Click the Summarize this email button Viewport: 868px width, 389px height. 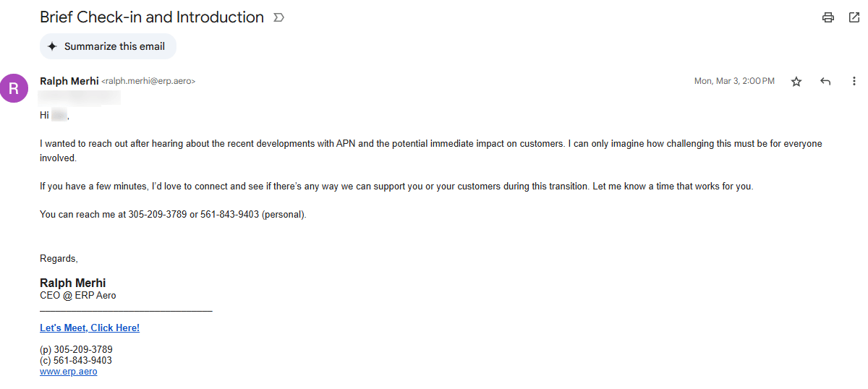(108, 46)
